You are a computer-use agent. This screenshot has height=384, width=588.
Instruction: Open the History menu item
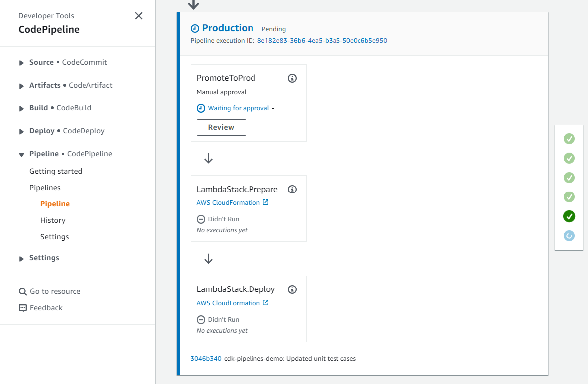click(53, 220)
